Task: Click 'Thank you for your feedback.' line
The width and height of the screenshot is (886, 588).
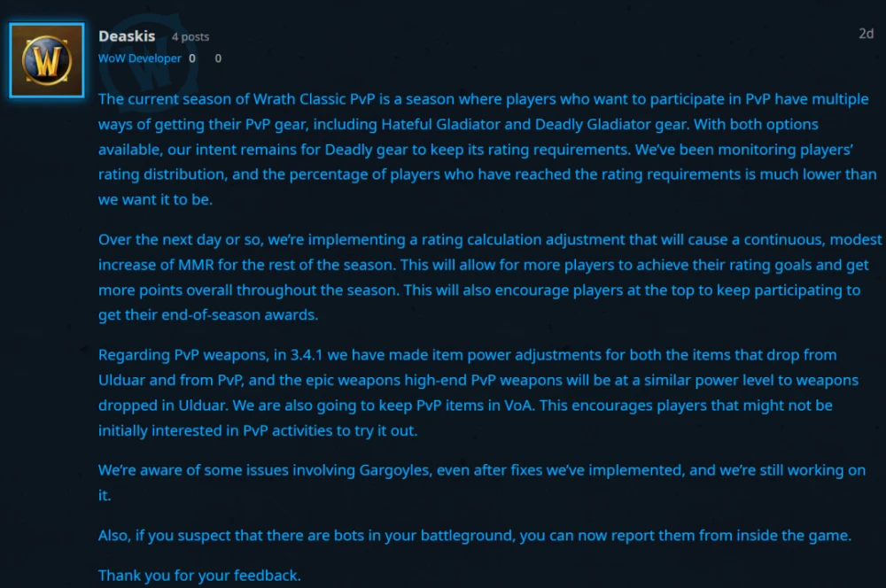Action: [x=199, y=575]
